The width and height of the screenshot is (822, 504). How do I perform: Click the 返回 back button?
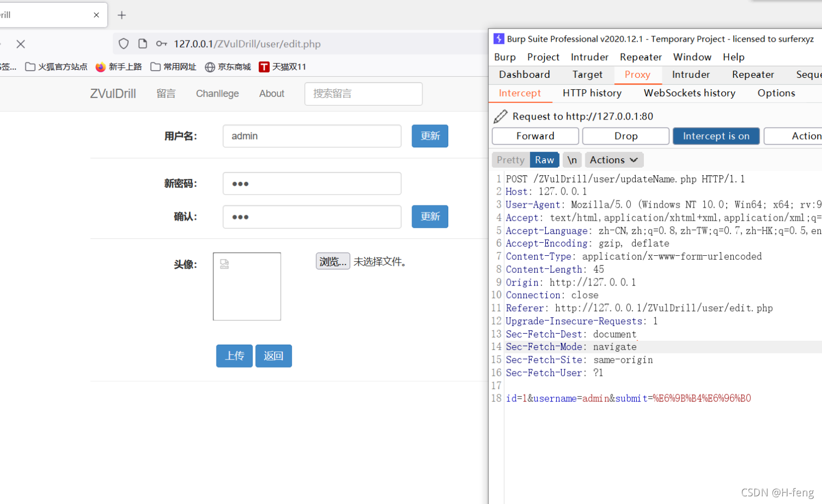tap(273, 356)
